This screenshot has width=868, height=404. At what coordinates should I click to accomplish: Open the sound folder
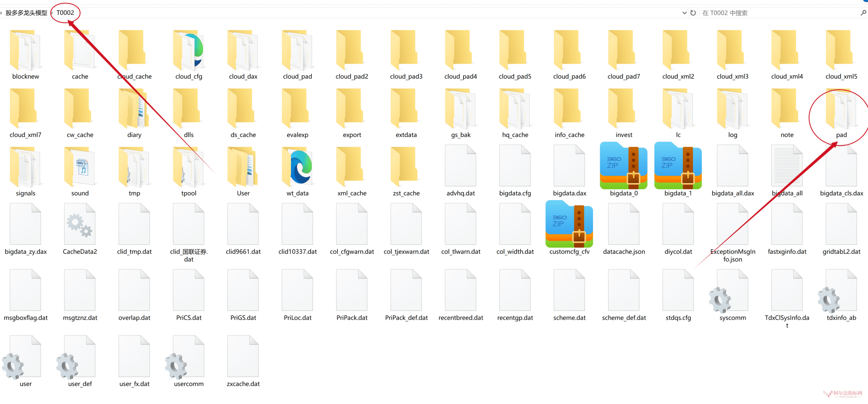point(80,167)
